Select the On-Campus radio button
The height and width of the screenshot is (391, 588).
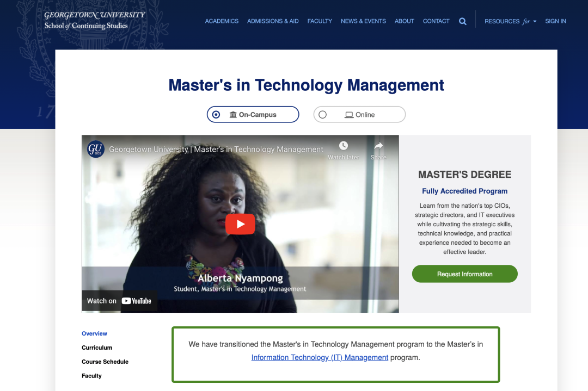(216, 115)
